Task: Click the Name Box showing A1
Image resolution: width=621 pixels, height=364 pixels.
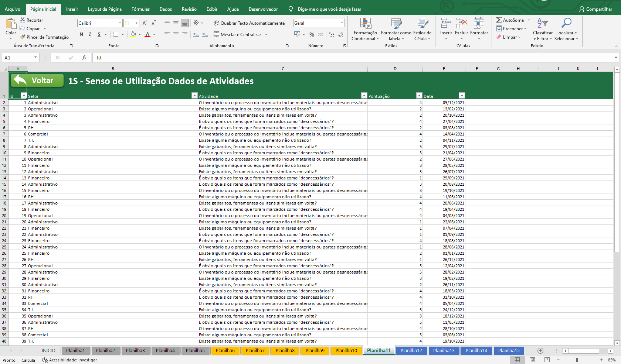Action: click(x=18, y=58)
